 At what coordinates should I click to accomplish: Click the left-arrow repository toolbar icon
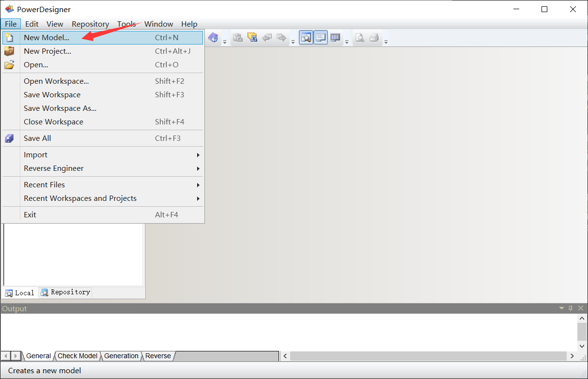267,38
